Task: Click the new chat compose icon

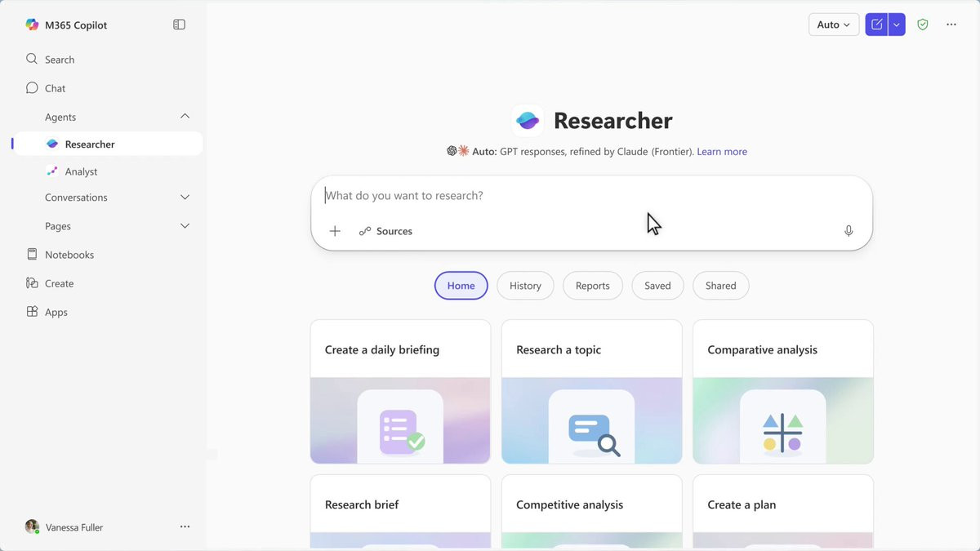Action: pos(876,24)
